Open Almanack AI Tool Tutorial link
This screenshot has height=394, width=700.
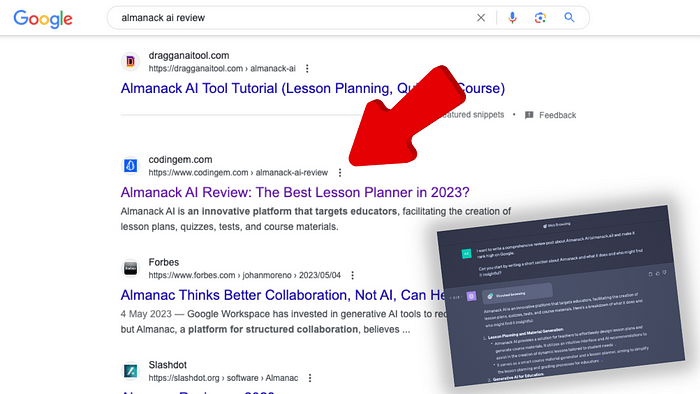(x=312, y=88)
